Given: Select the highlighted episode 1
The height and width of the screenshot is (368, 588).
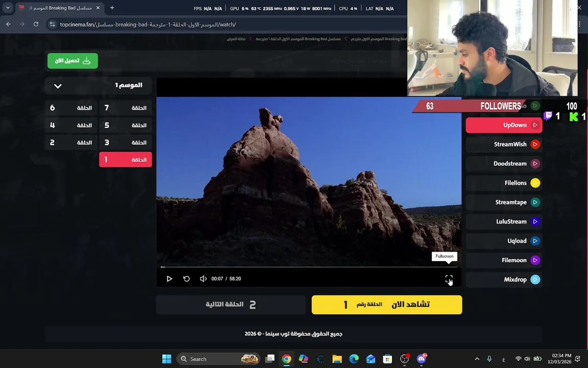Looking at the screenshot, I should click(125, 159).
